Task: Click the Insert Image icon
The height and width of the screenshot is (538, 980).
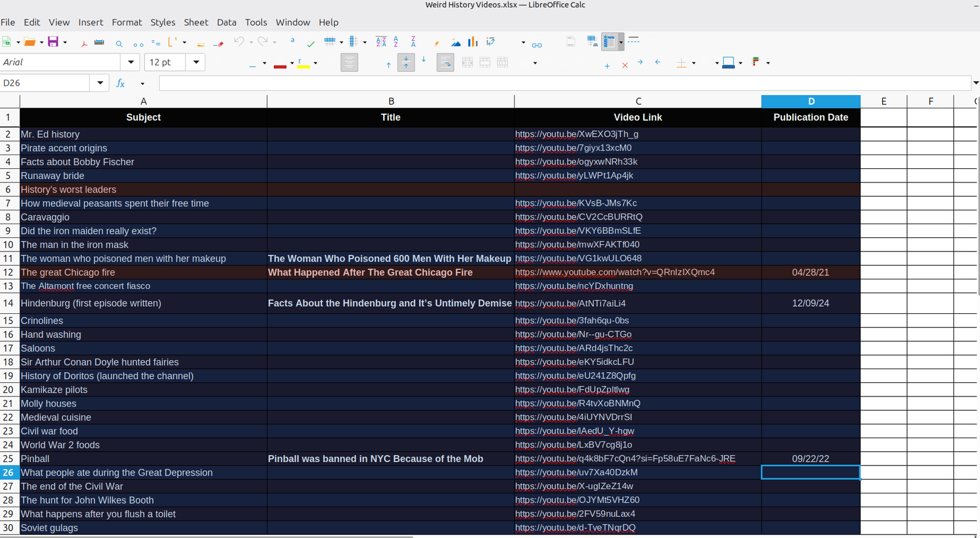Action: (456, 42)
